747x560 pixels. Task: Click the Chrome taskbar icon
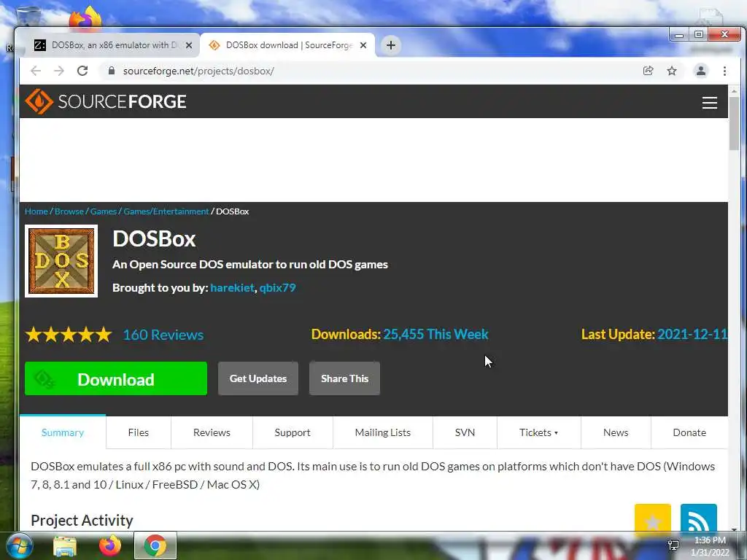point(155,545)
